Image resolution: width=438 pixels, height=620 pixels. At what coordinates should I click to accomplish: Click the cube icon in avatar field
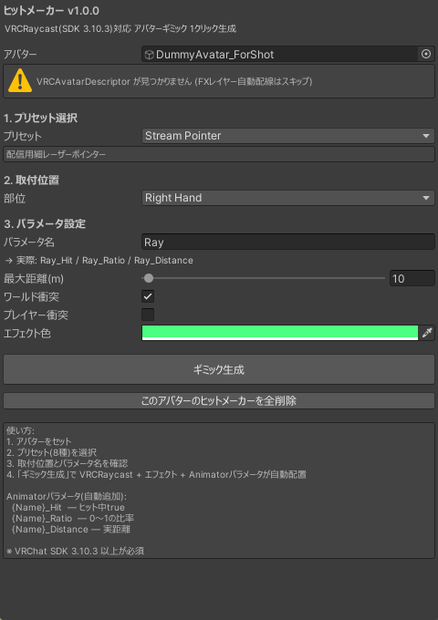point(149,55)
